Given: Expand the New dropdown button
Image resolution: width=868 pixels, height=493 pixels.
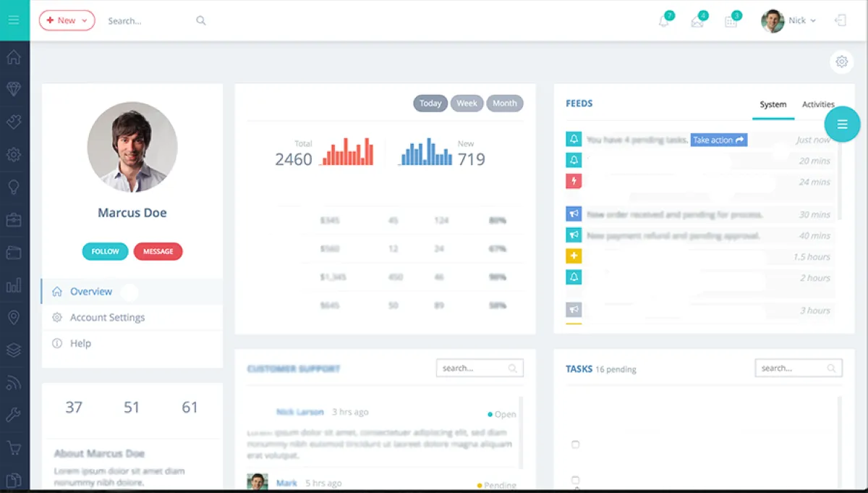Looking at the screenshot, I should point(67,20).
